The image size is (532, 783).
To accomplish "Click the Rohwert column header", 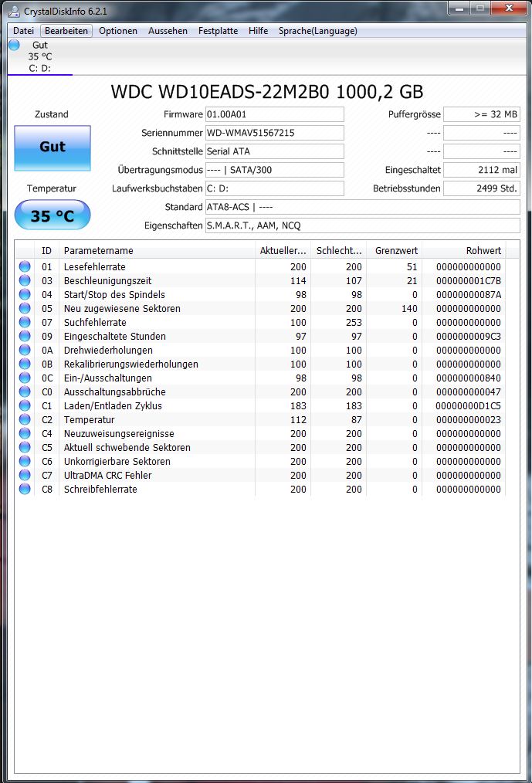I will [x=463, y=251].
